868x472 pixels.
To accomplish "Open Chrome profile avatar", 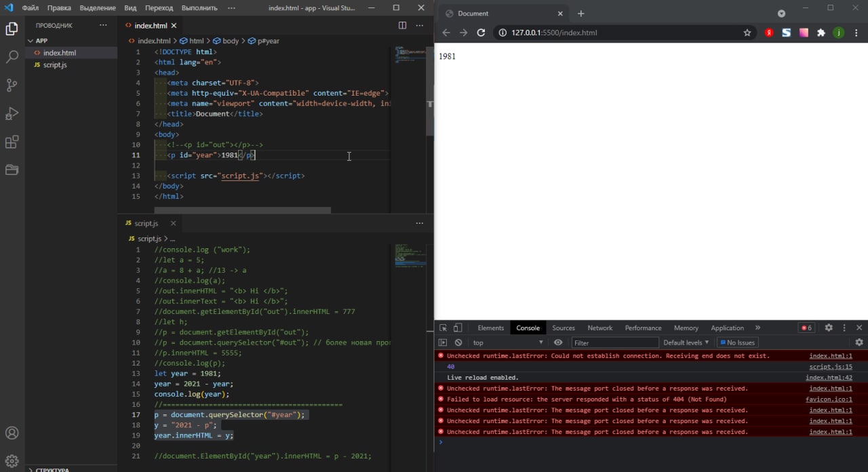I will (x=839, y=33).
